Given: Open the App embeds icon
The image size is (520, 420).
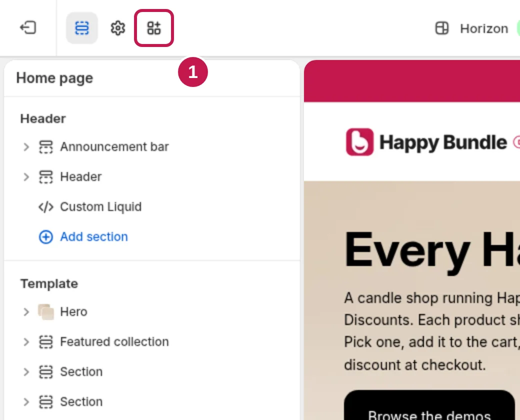Looking at the screenshot, I should pyautogui.click(x=154, y=28).
